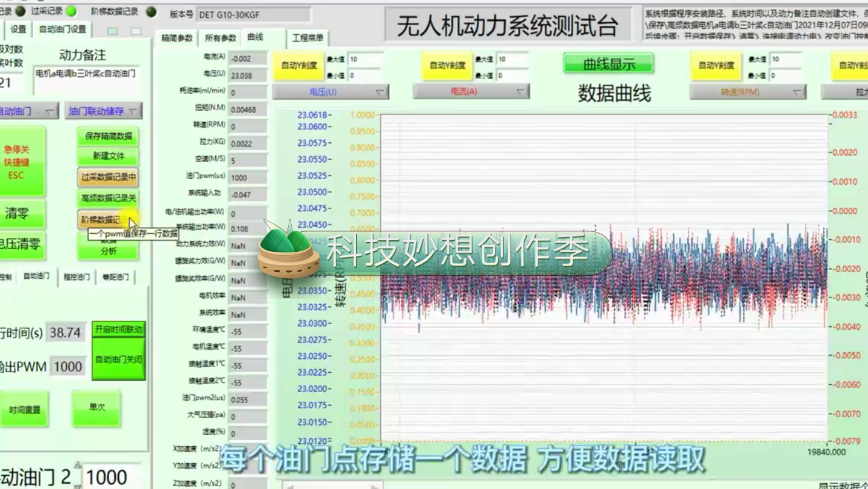Click the 拉力(KG) reading 0.0022
The image size is (868, 489).
248,144
